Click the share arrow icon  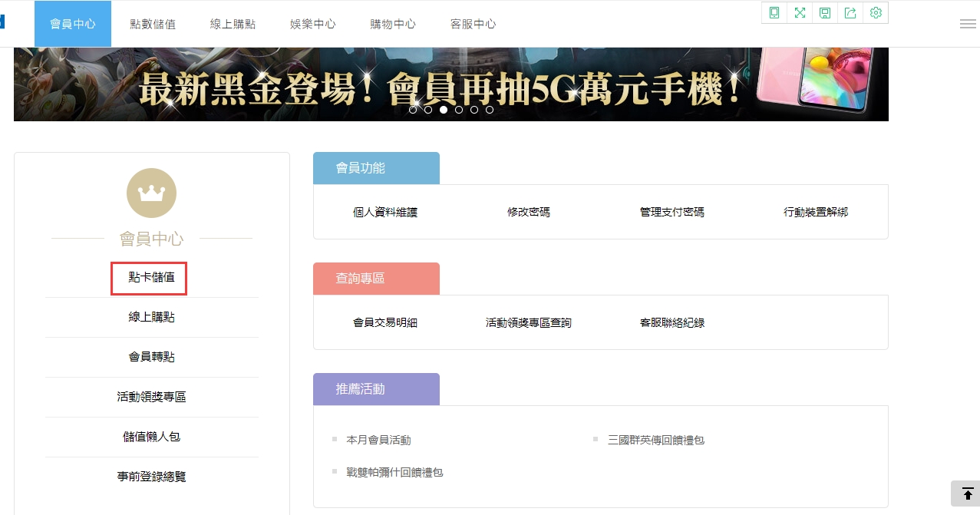pyautogui.click(x=850, y=12)
